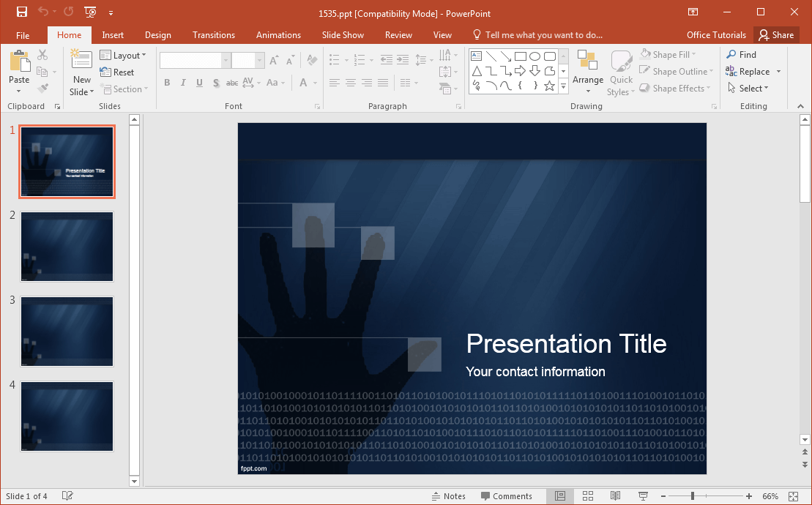The image size is (812, 505).
Task: Start Slide Show from status bar
Action: click(x=643, y=496)
